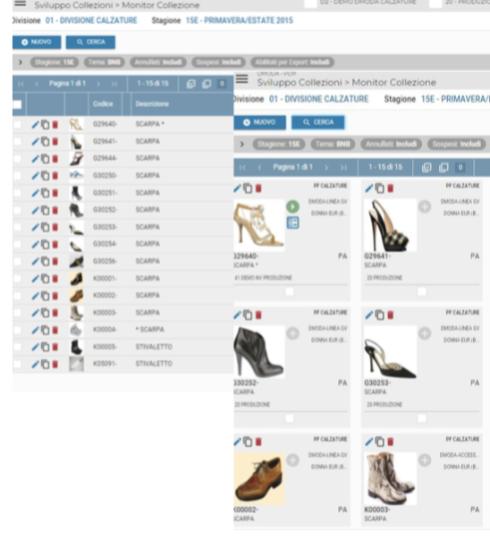Duplicate row K00001 with the copy icon
Viewport: 490px width, 550px height.
[x=45, y=279]
